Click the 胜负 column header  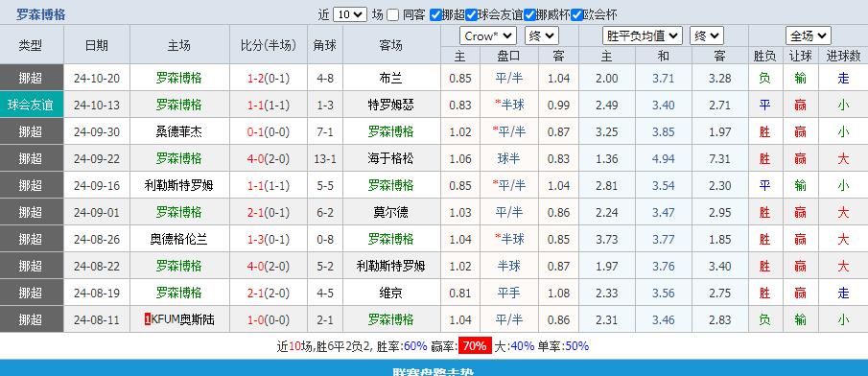pyautogui.click(x=764, y=56)
